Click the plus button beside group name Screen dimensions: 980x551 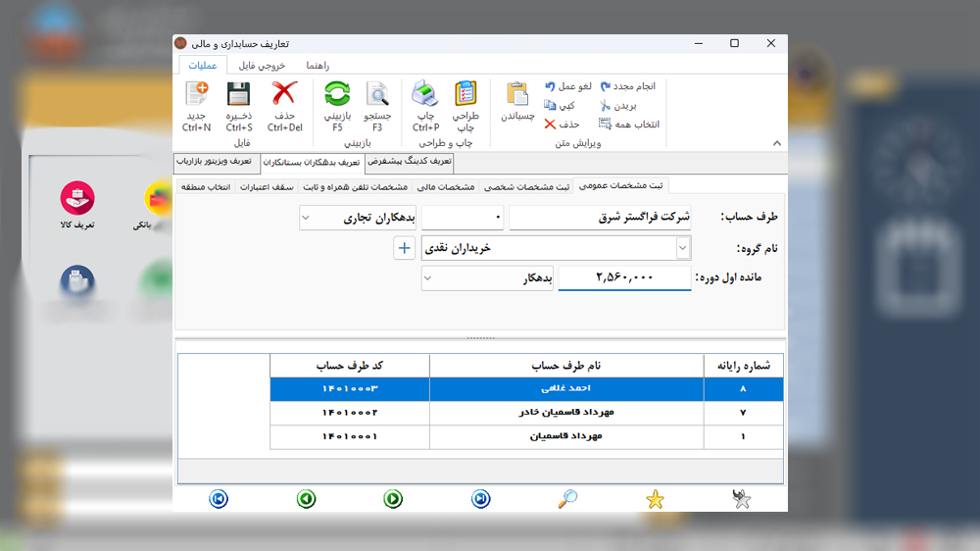404,249
